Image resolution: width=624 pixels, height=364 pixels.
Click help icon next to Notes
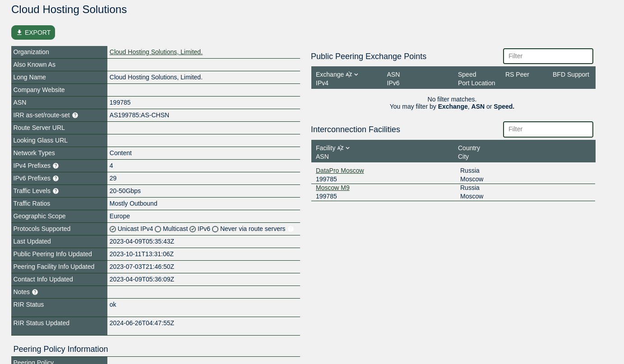pos(35,292)
